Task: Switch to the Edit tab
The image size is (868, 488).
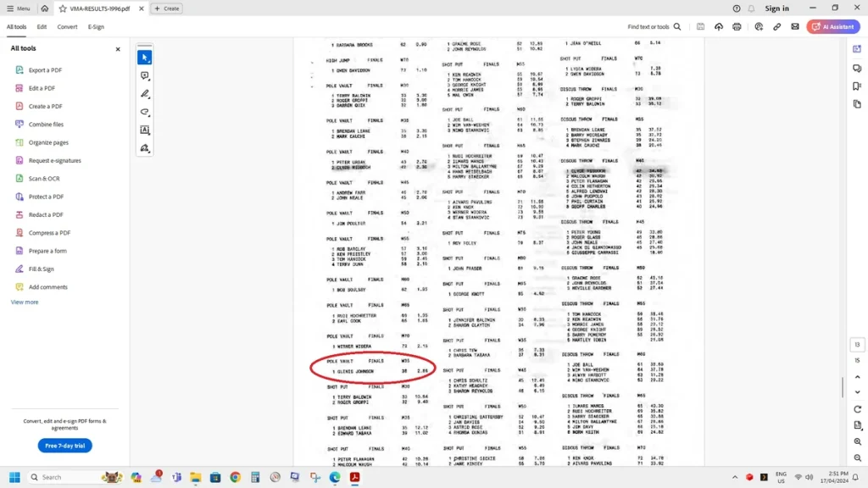Action: [x=42, y=26]
